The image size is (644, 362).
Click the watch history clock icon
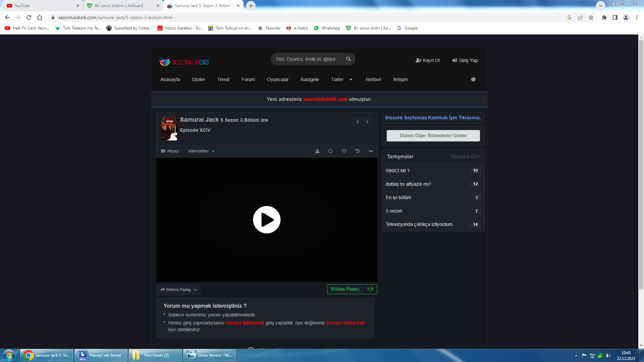point(358,151)
